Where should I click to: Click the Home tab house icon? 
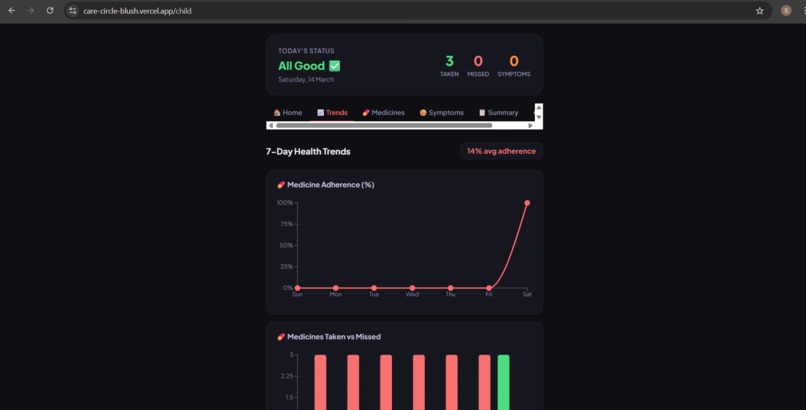point(277,113)
